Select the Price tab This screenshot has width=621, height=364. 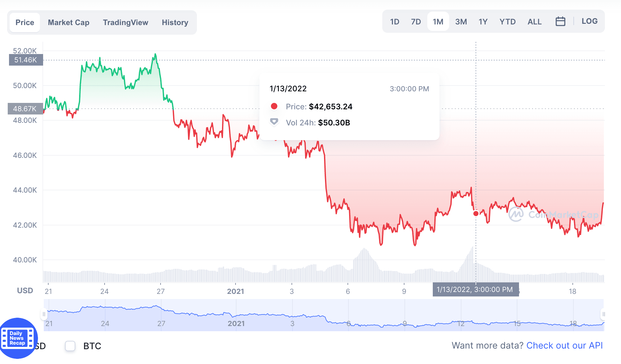click(x=25, y=23)
